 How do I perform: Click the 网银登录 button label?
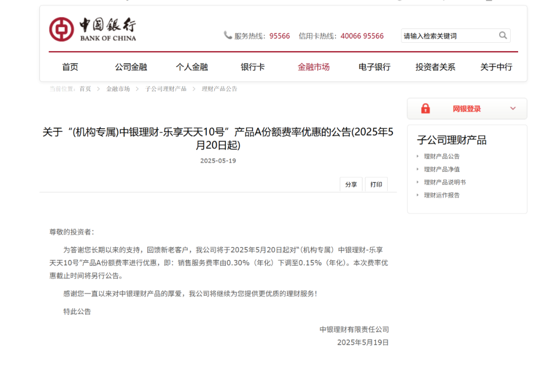(467, 109)
